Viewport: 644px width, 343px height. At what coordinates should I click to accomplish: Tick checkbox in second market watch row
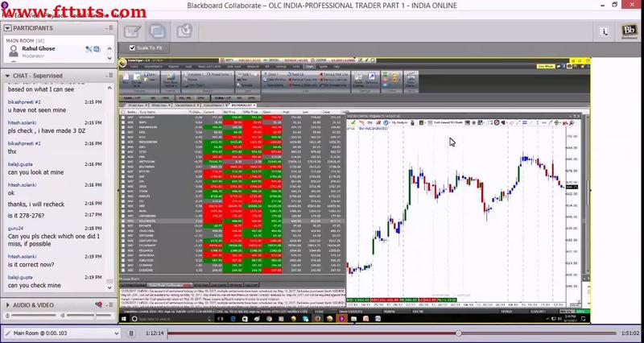[123, 122]
